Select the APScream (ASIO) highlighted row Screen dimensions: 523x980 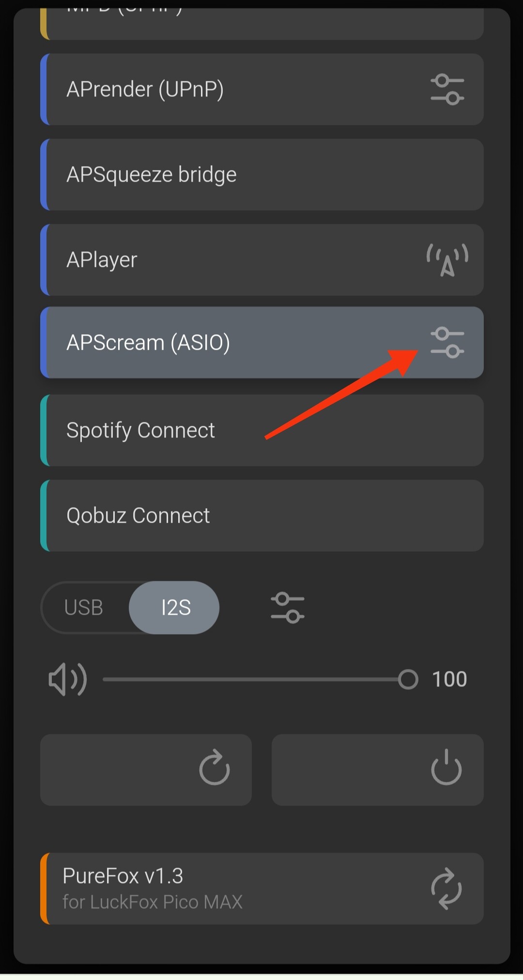tap(262, 342)
